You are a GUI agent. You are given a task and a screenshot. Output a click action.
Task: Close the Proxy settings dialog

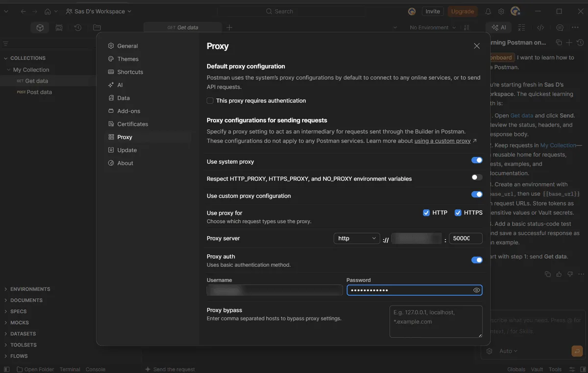coord(477,46)
